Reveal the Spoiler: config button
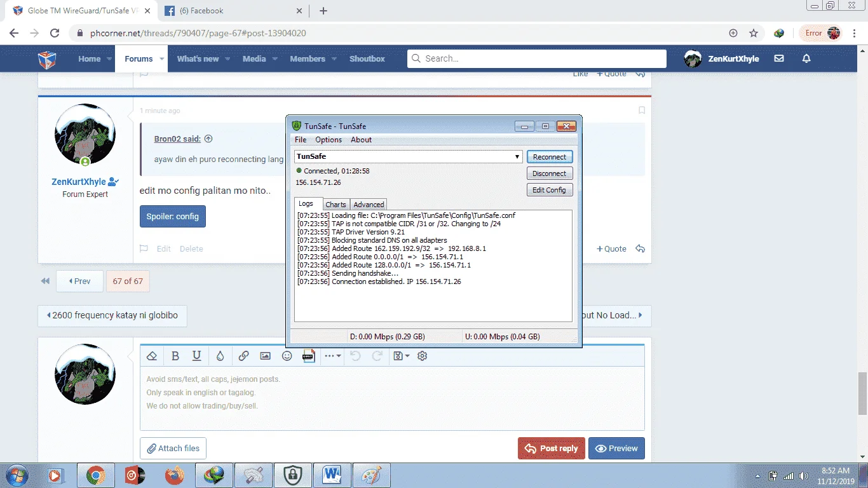The image size is (868, 488). coord(172,217)
